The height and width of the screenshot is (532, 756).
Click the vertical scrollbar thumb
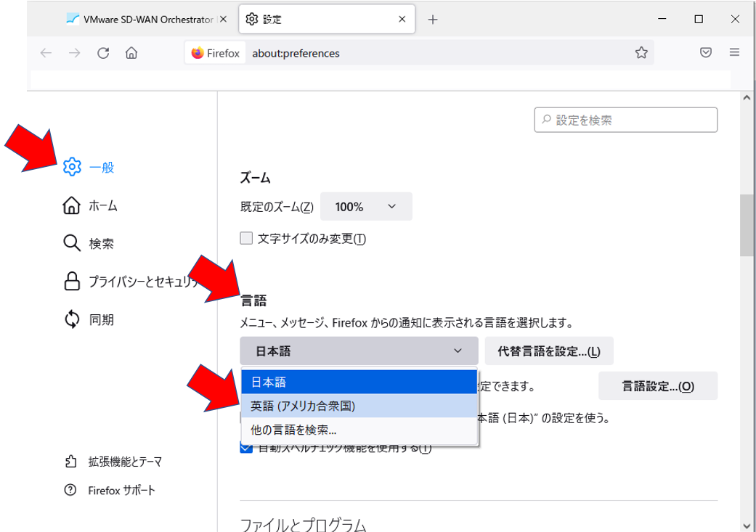(x=747, y=226)
